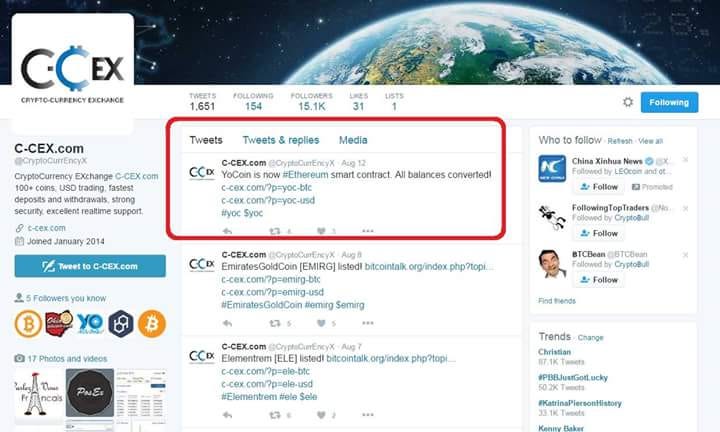Open more options on EmiratesGoldCoin tweet
Image resolution: width=720 pixels, height=432 pixels.
pyautogui.click(x=368, y=323)
